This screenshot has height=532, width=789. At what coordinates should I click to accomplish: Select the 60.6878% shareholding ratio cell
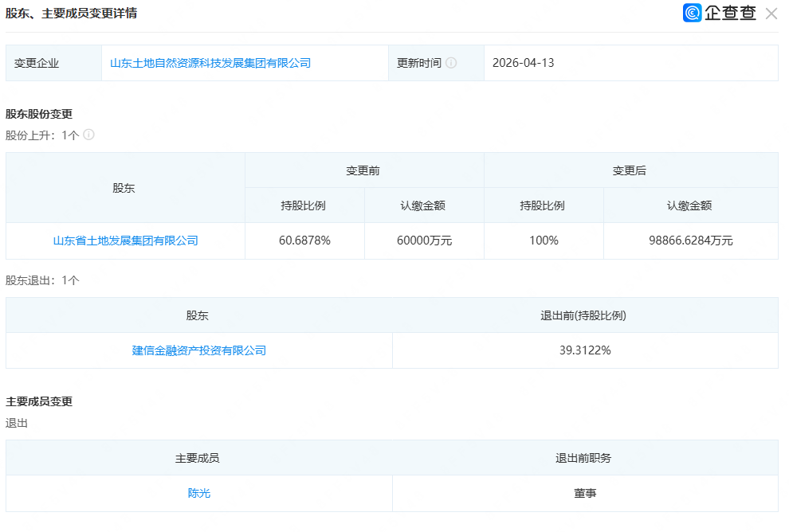coord(304,241)
